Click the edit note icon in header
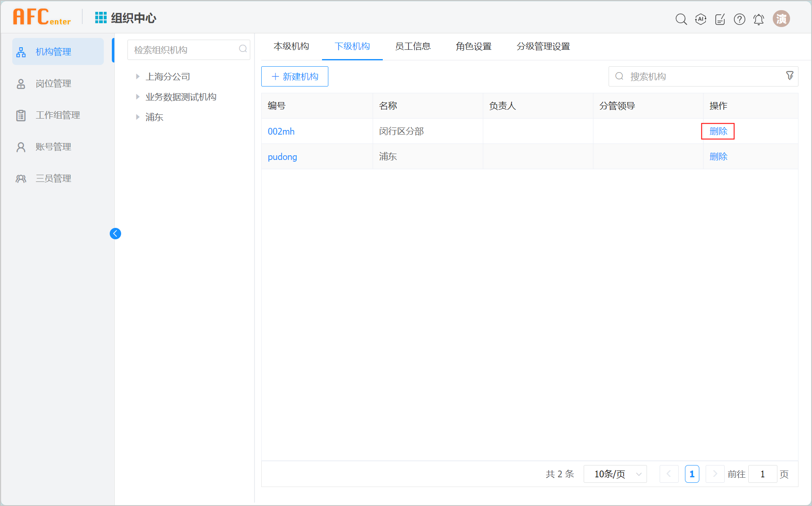This screenshot has width=812, height=506. click(720, 19)
